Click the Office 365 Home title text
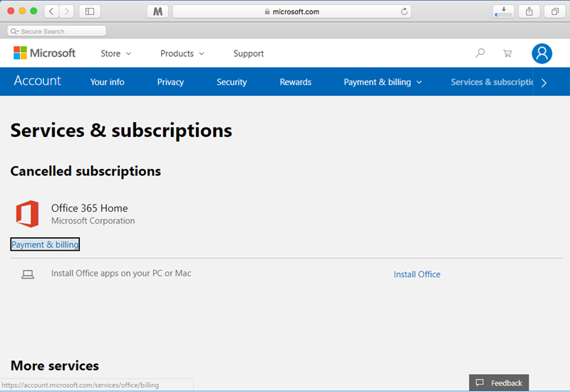The image size is (570, 392). [x=90, y=208]
